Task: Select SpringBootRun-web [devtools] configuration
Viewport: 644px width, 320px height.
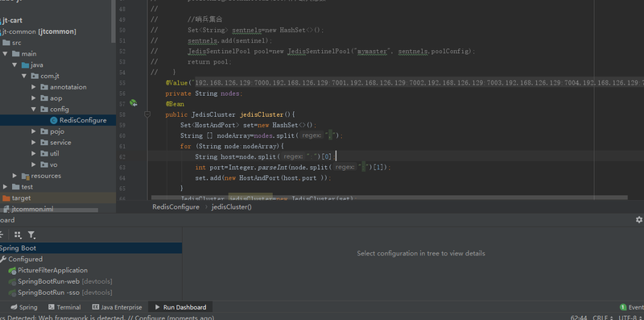Action: pyautogui.click(x=65, y=281)
